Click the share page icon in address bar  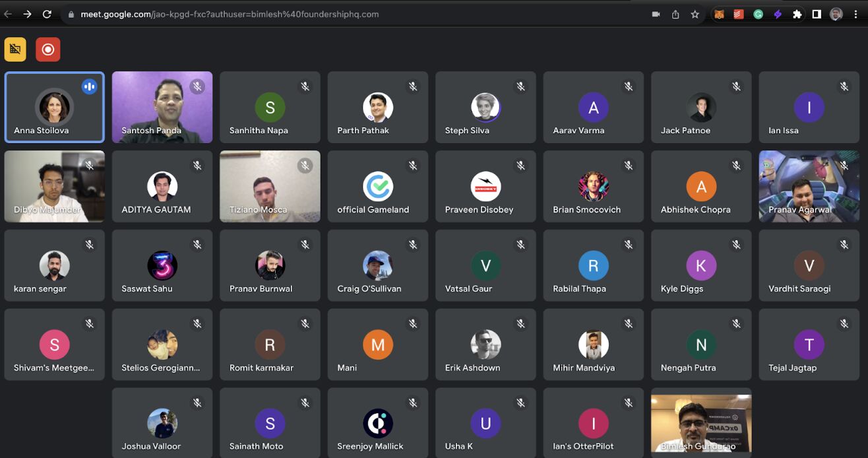tap(675, 14)
